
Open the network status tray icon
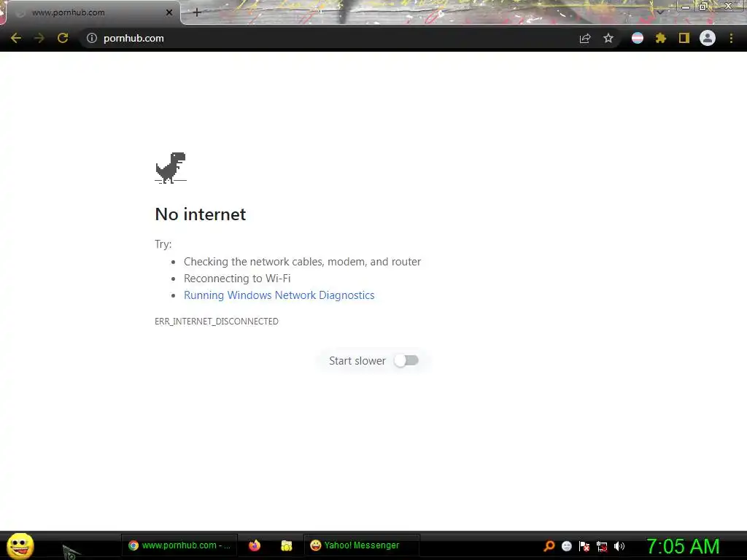click(602, 547)
